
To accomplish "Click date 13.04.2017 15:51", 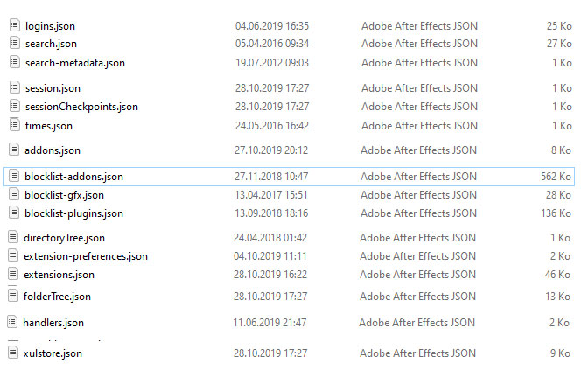I will click(271, 195).
